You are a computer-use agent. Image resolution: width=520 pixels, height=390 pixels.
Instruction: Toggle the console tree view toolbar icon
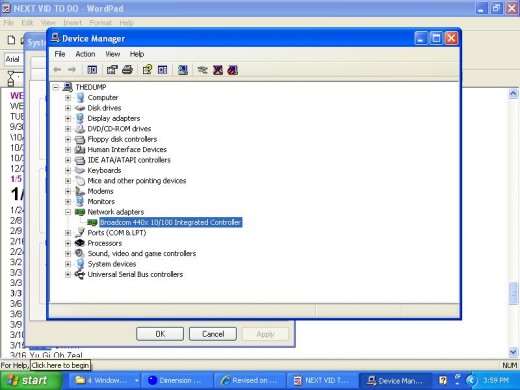[92, 70]
